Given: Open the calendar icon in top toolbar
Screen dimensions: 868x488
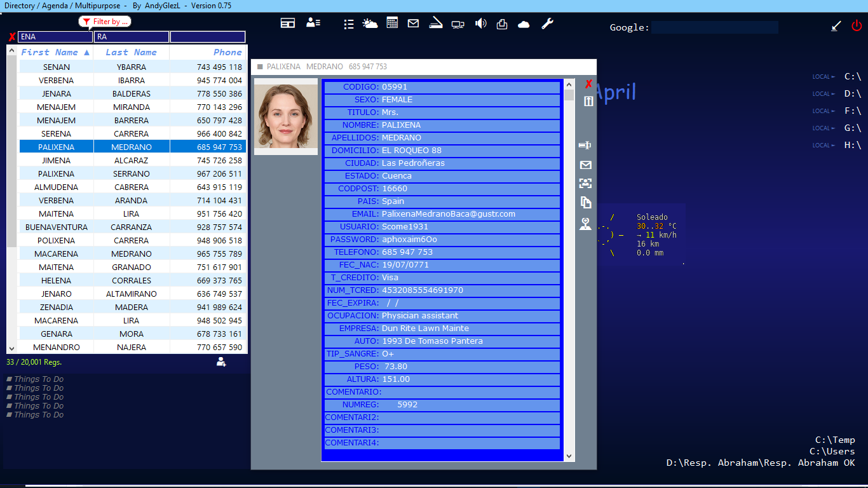Looking at the screenshot, I should [x=392, y=24].
